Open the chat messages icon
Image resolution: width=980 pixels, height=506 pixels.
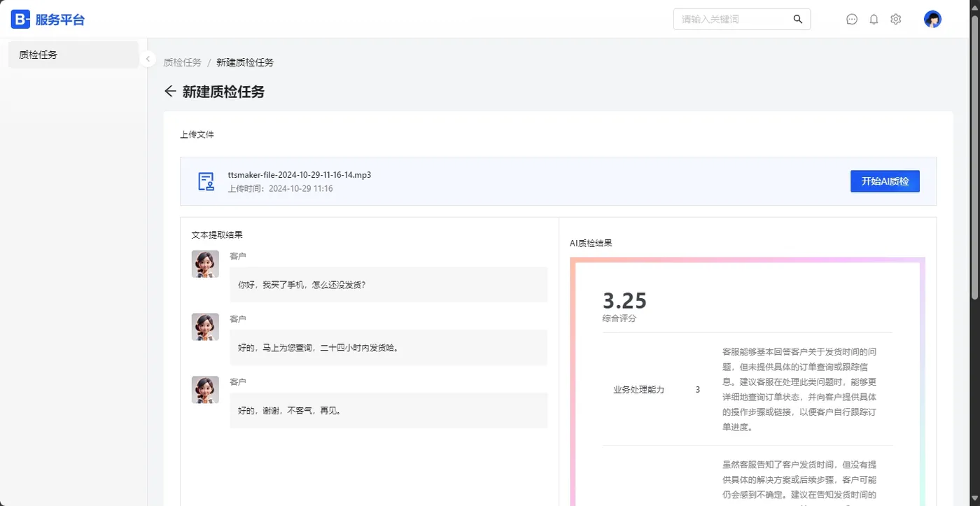tap(852, 20)
